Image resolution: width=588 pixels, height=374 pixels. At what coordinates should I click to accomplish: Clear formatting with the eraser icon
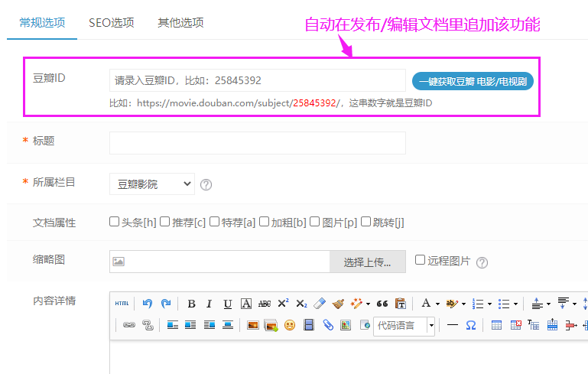coord(320,304)
